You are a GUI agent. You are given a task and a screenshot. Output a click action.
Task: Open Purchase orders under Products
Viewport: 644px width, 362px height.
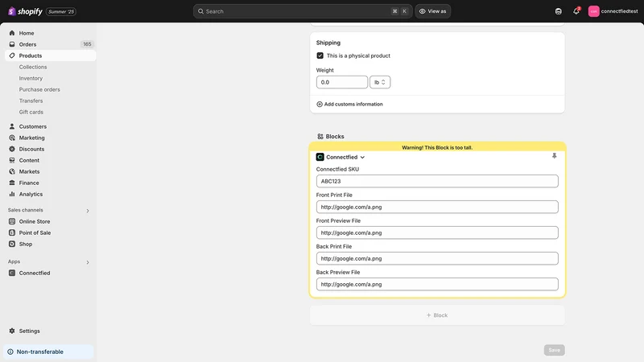pos(39,89)
